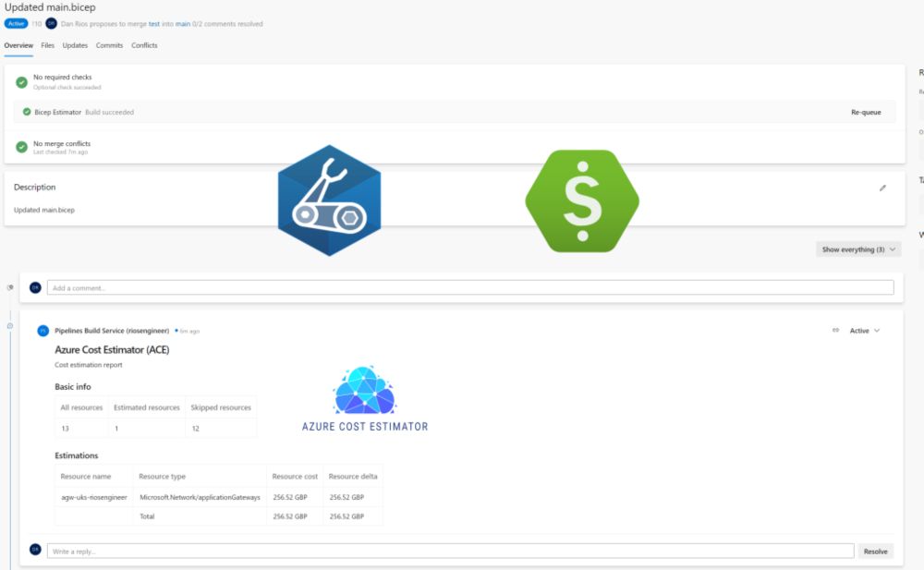Screen dimensions: 924x570
Task: Click the Total row label
Action: tap(147, 516)
